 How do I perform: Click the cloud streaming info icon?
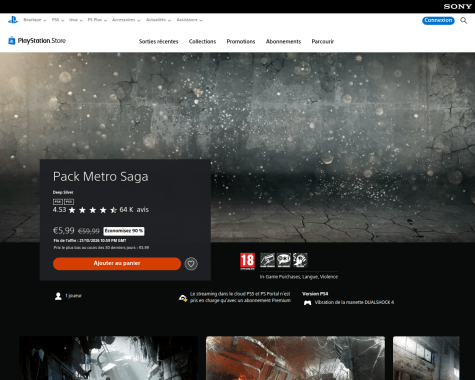(183, 298)
